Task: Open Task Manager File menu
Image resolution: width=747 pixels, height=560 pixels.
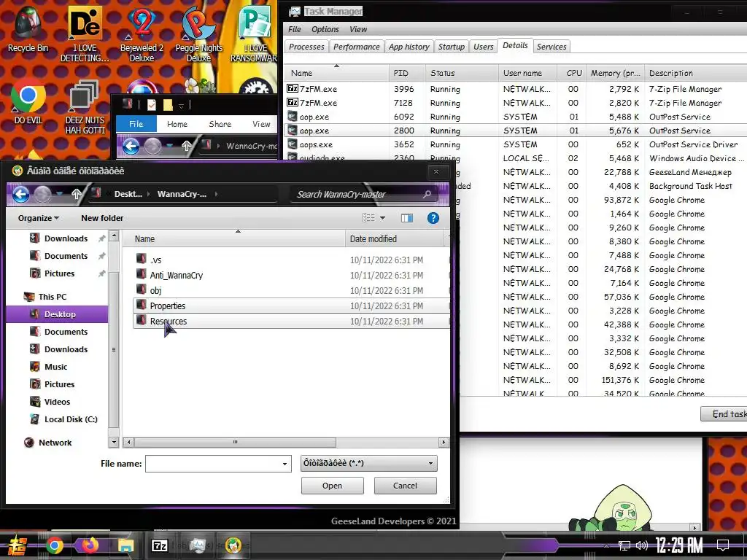Action: 295,29
